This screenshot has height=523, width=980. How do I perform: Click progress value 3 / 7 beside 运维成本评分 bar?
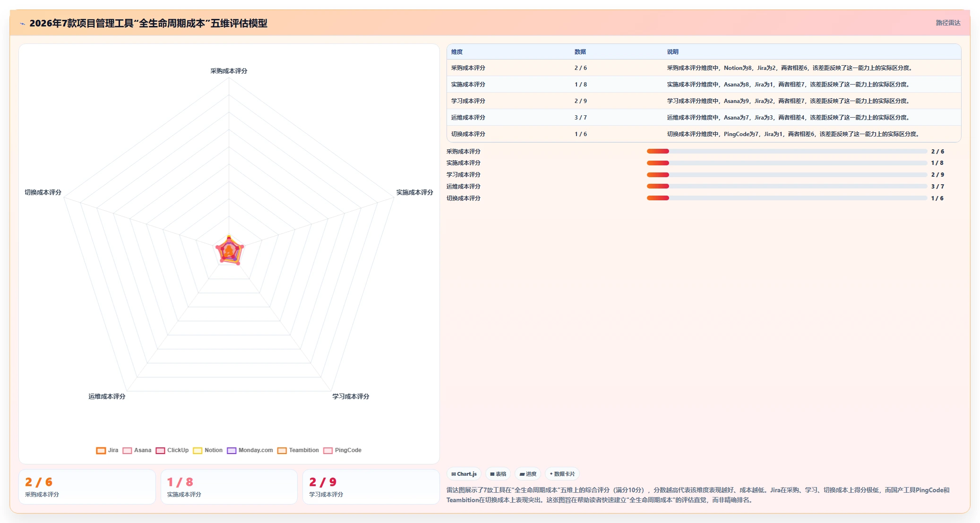[937, 187]
